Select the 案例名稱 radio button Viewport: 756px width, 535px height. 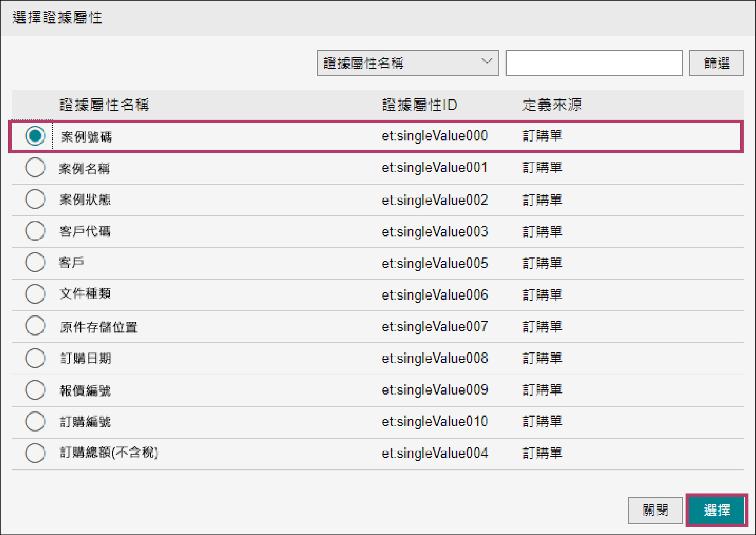tap(35, 168)
